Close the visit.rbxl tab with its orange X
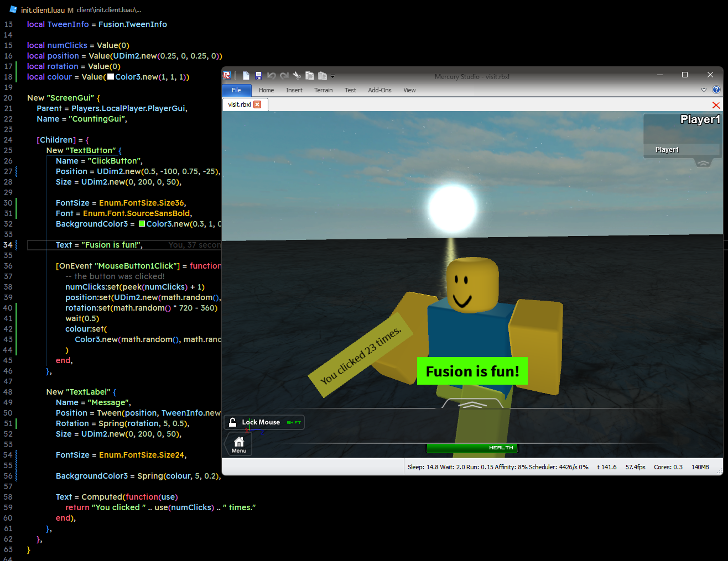The width and height of the screenshot is (728, 561). tap(257, 104)
